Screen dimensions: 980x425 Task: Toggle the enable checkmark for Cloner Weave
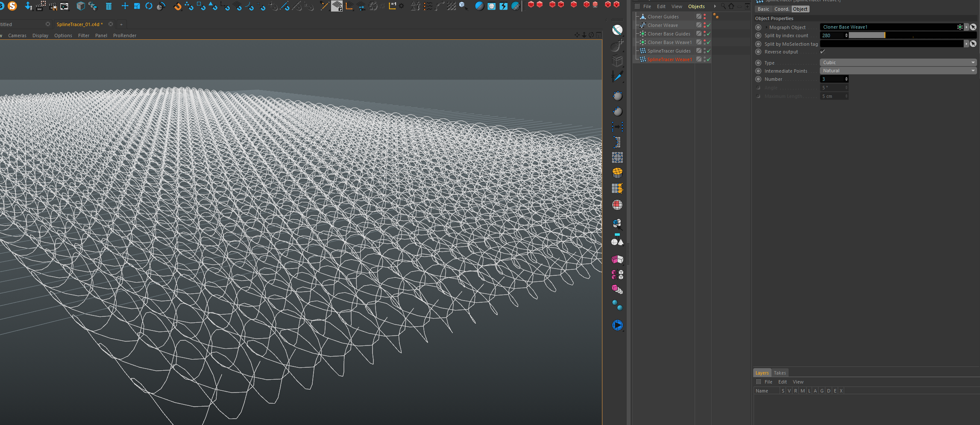[x=709, y=25]
